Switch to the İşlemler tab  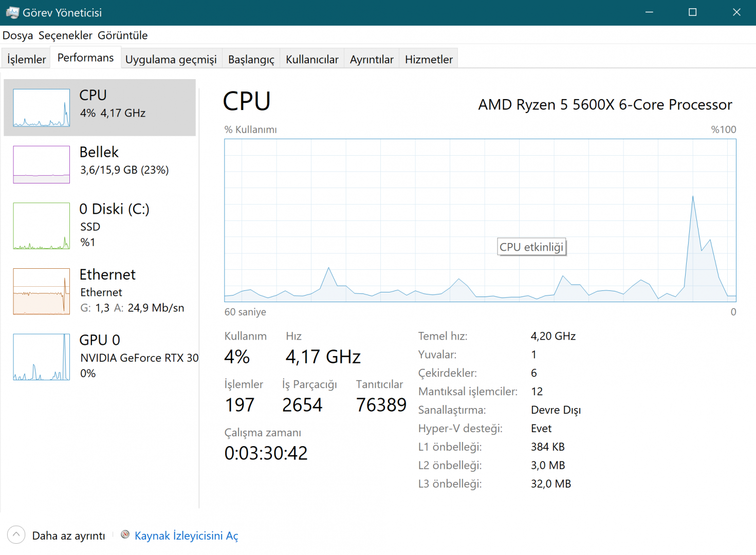(x=27, y=60)
